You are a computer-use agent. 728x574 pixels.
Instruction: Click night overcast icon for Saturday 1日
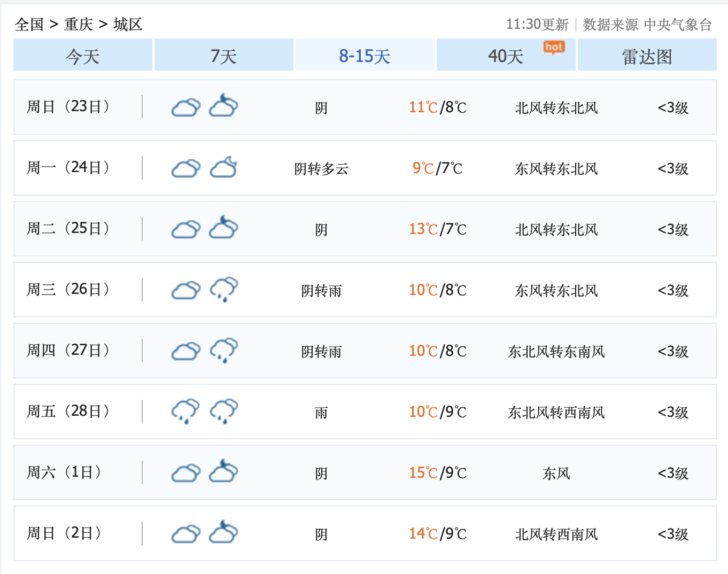point(223,472)
